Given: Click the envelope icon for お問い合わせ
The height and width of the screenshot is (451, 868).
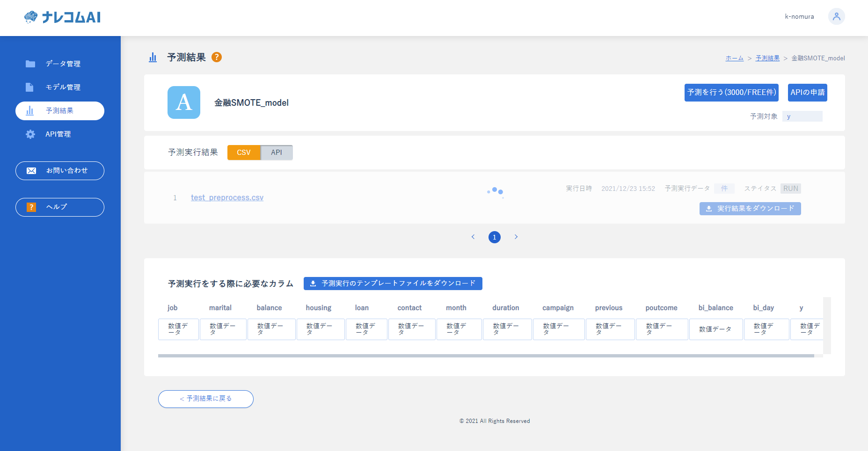Looking at the screenshot, I should [31, 171].
